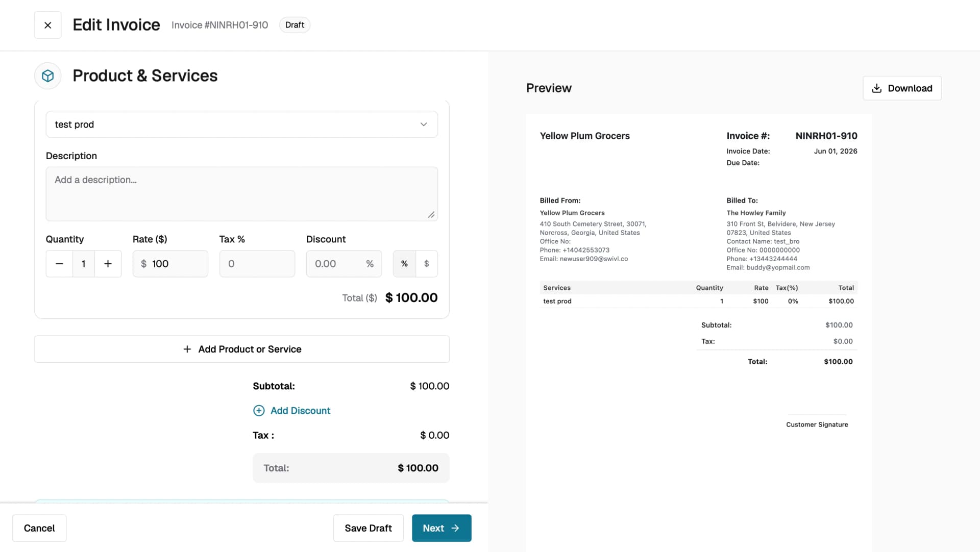Image resolution: width=980 pixels, height=552 pixels.
Task: Click the resize grip icon on Description box
Action: click(x=431, y=215)
